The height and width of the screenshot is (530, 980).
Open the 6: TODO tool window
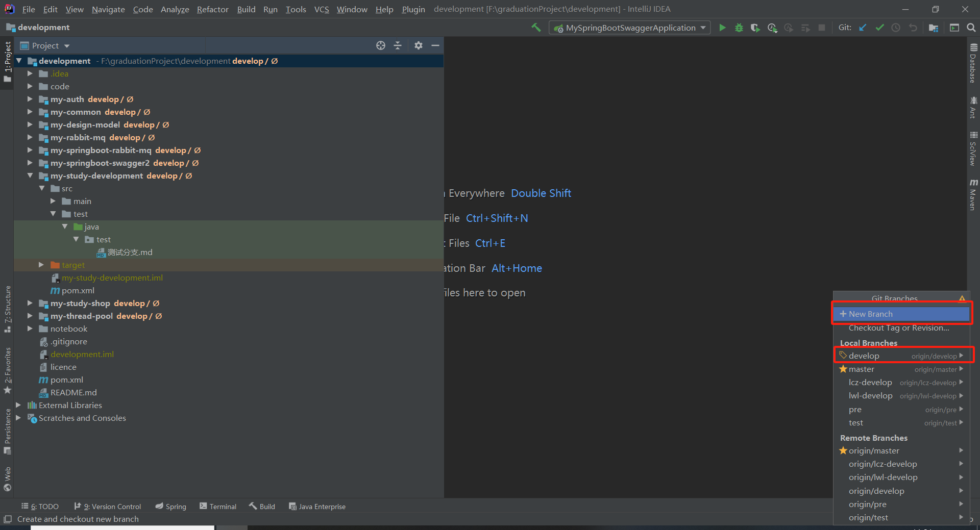tap(40, 507)
